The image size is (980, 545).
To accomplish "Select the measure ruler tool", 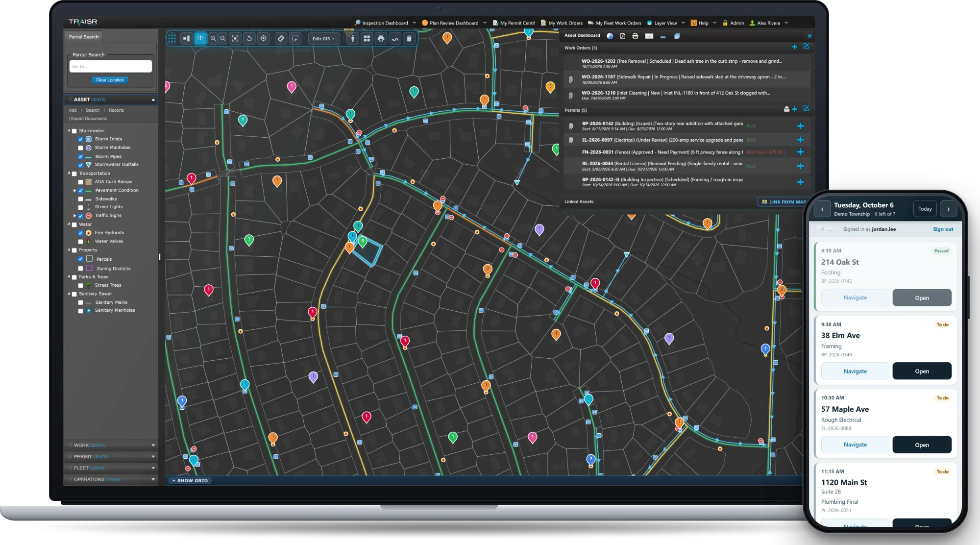I will coord(281,38).
